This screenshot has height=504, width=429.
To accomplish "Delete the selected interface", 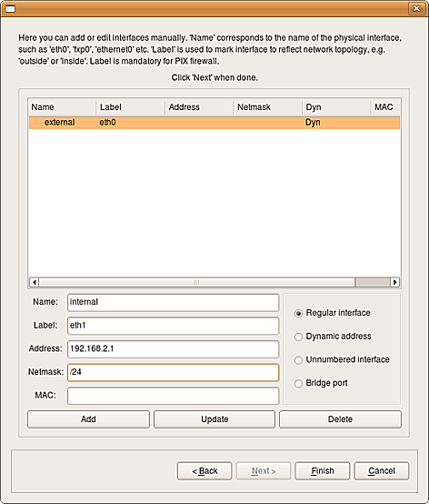I will tap(340, 419).
